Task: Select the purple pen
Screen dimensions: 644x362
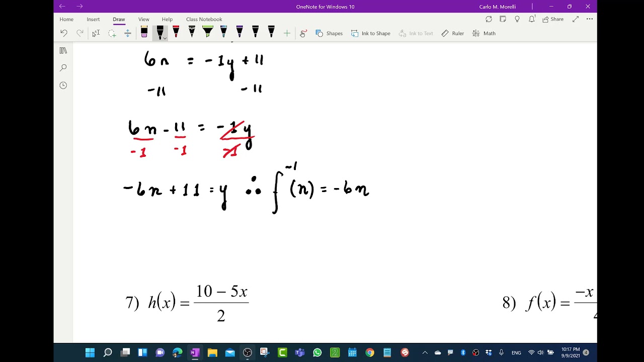Action: pos(239,33)
